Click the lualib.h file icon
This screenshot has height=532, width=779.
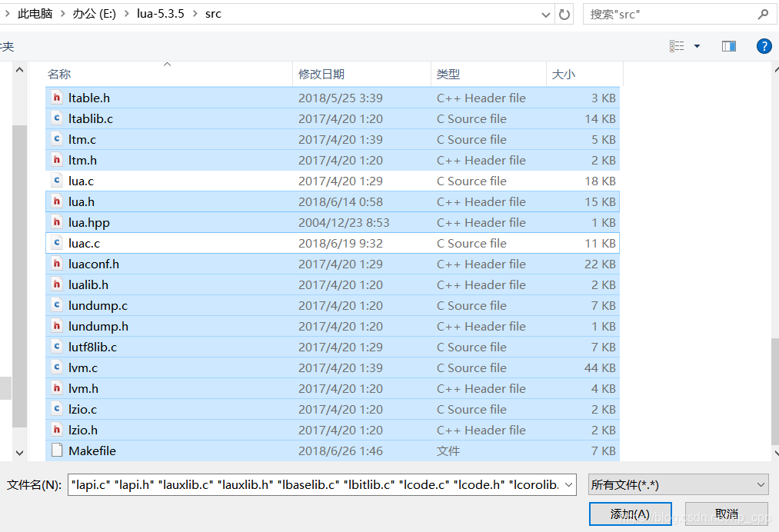(x=57, y=285)
